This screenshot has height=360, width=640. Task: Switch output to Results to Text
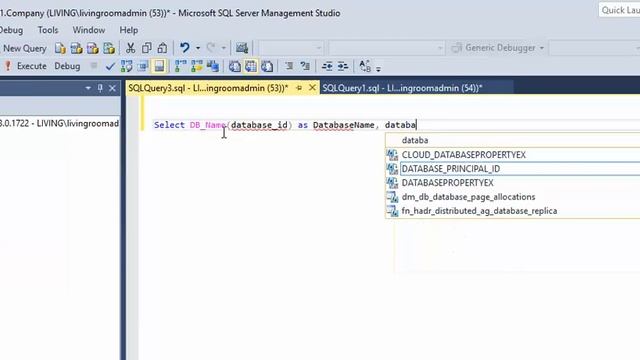234,66
